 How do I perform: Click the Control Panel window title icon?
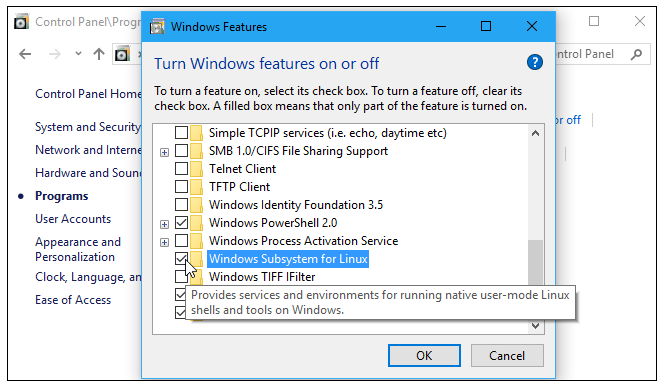pos(22,22)
